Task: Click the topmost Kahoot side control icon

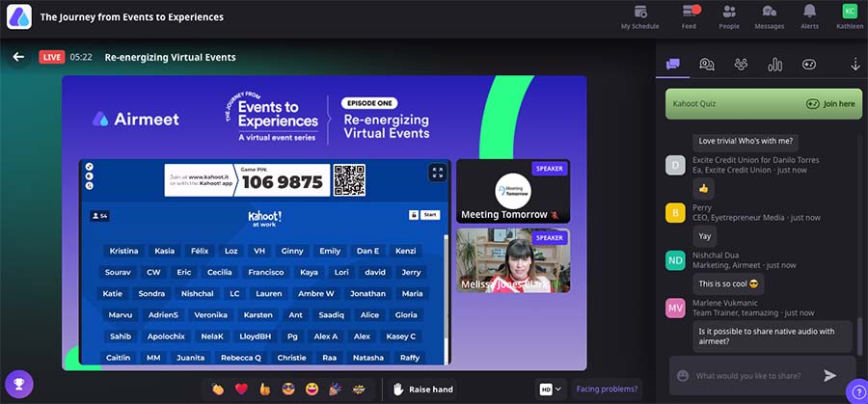Action: [90, 167]
